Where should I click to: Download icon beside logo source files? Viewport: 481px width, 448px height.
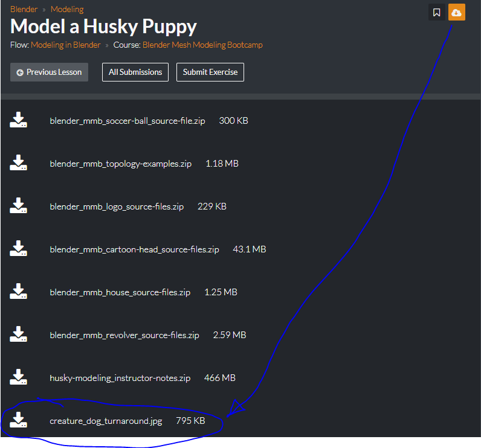tap(18, 205)
